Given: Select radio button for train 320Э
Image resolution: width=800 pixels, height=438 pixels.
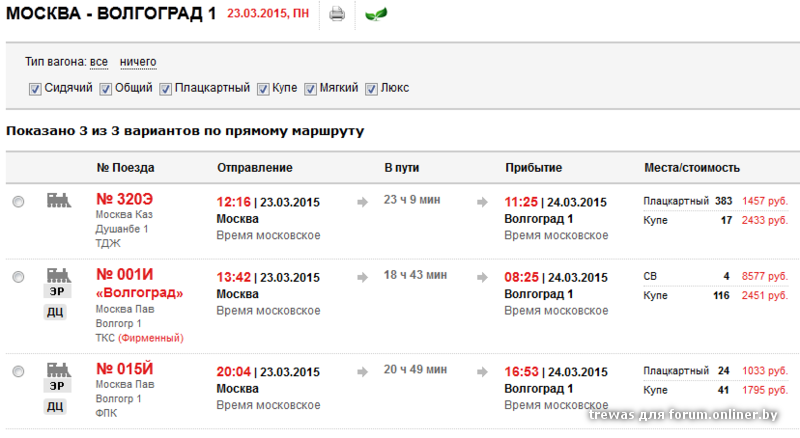Looking at the screenshot, I should click(18, 202).
